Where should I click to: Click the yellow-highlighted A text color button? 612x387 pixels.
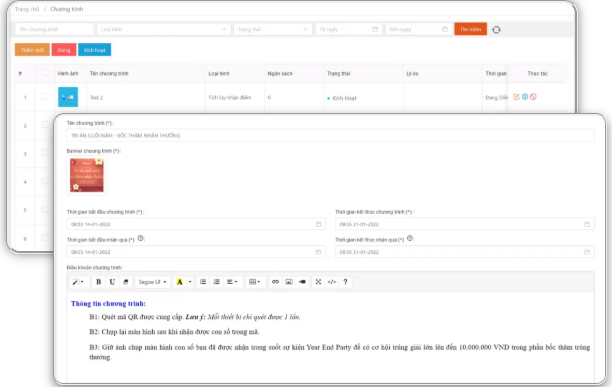(180, 282)
